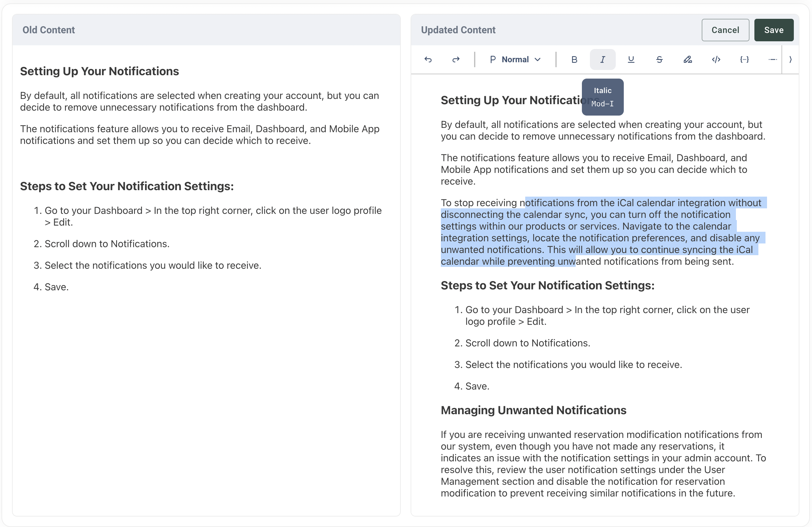Click the Old Content panel header
812x527 pixels.
coord(48,30)
